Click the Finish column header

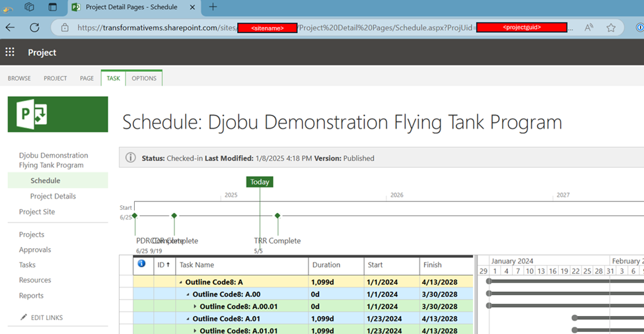click(446, 265)
